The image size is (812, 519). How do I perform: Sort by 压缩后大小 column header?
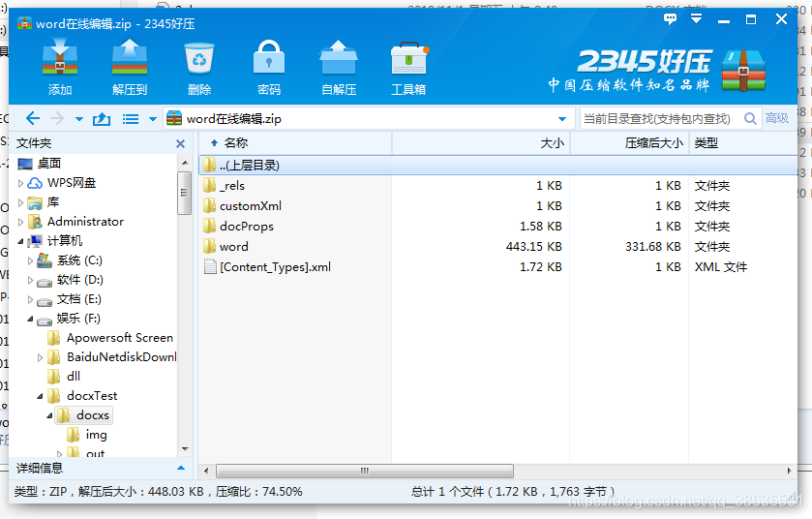pyautogui.click(x=630, y=143)
